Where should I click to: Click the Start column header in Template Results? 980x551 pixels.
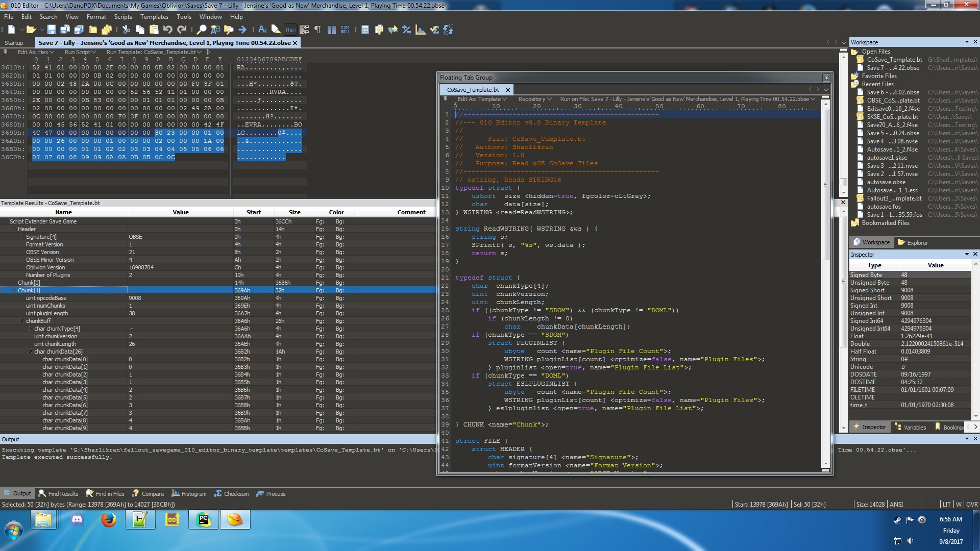tap(254, 212)
